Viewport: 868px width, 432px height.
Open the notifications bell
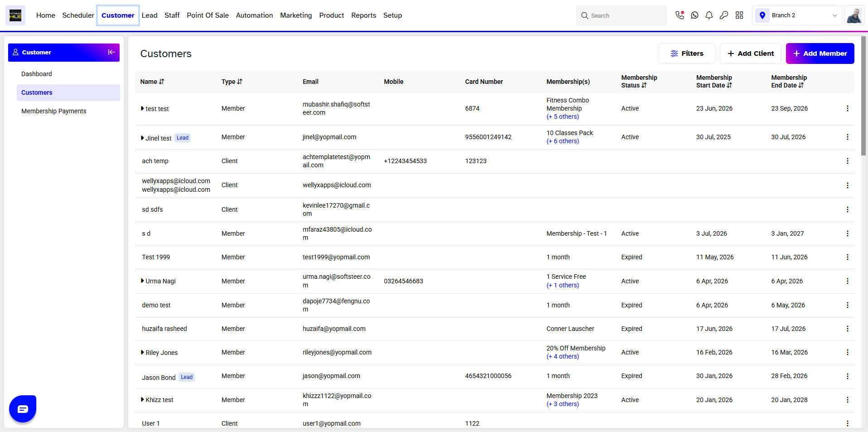709,15
